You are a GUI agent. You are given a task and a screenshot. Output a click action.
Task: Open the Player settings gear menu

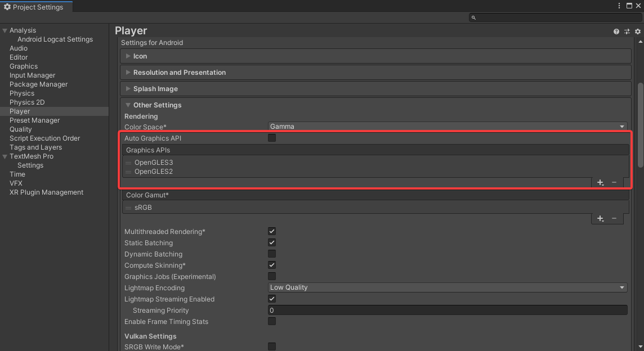(x=638, y=31)
